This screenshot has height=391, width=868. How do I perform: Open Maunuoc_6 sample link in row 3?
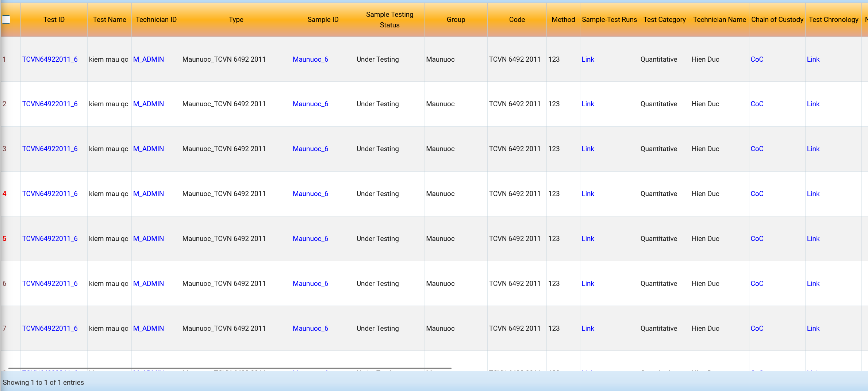(x=310, y=149)
